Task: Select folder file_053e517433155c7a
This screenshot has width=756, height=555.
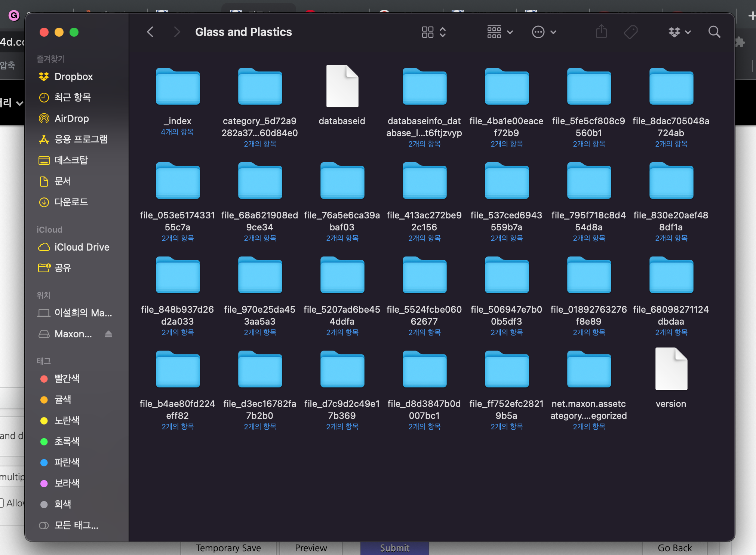Action: [x=178, y=181]
